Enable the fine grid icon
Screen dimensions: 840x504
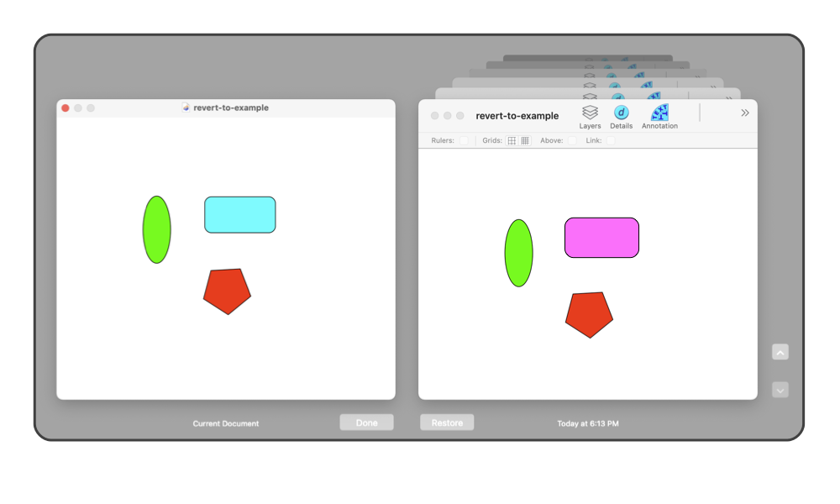pyautogui.click(x=525, y=140)
